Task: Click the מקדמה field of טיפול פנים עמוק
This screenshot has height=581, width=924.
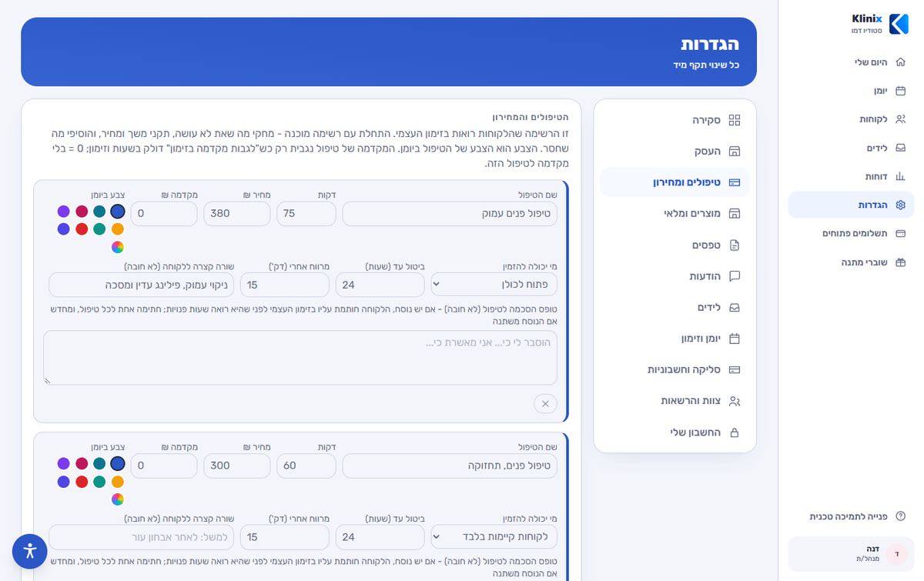Action: click(164, 214)
